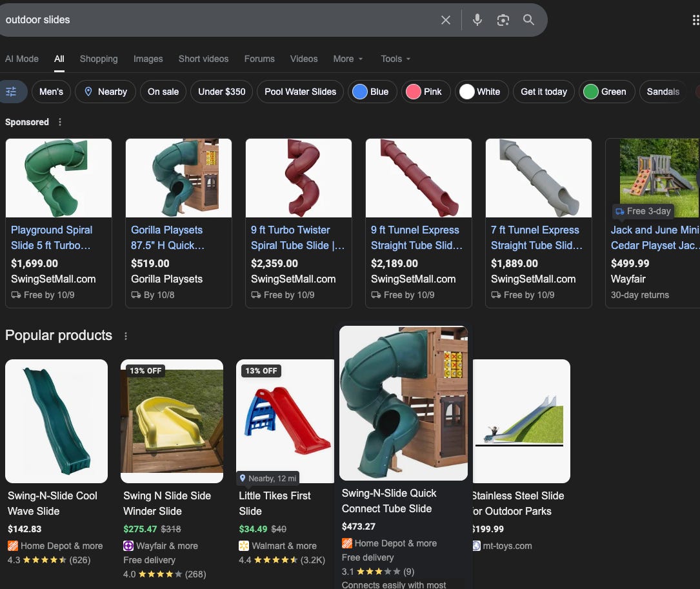Open Google Lens image search icon
This screenshot has height=589, width=700.
click(503, 20)
